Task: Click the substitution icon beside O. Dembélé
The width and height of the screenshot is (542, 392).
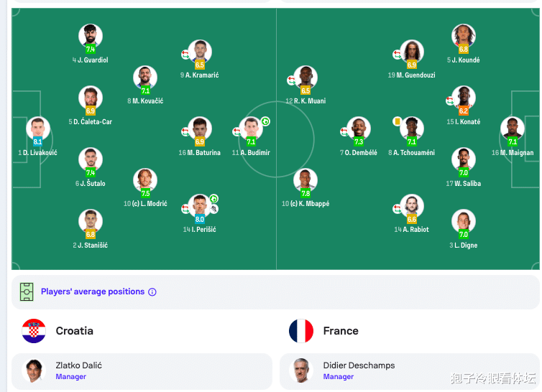Action: 344,131
